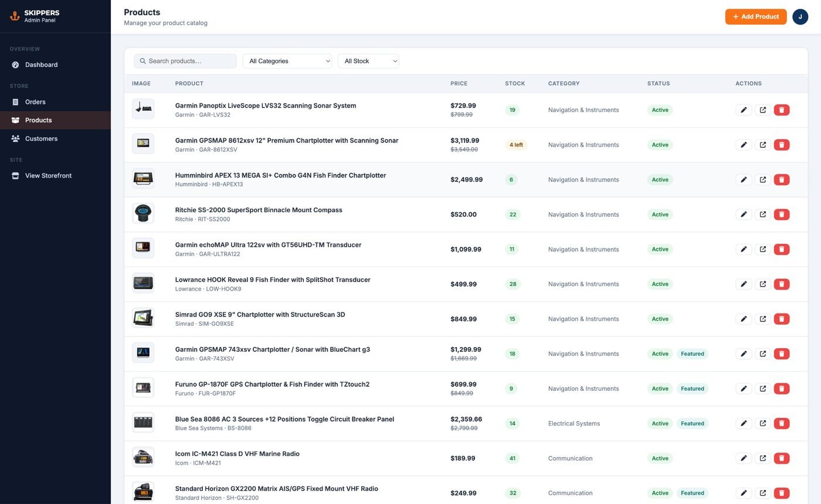The width and height of the screenshot is (821, 504).
Task: Click the Skippers anchor logo icon
Action: tap(15, 16)
